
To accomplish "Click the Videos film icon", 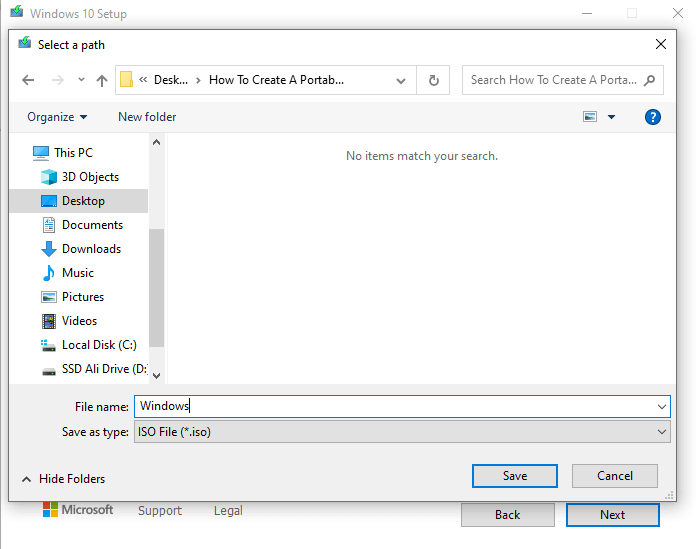I will (49, 321).
